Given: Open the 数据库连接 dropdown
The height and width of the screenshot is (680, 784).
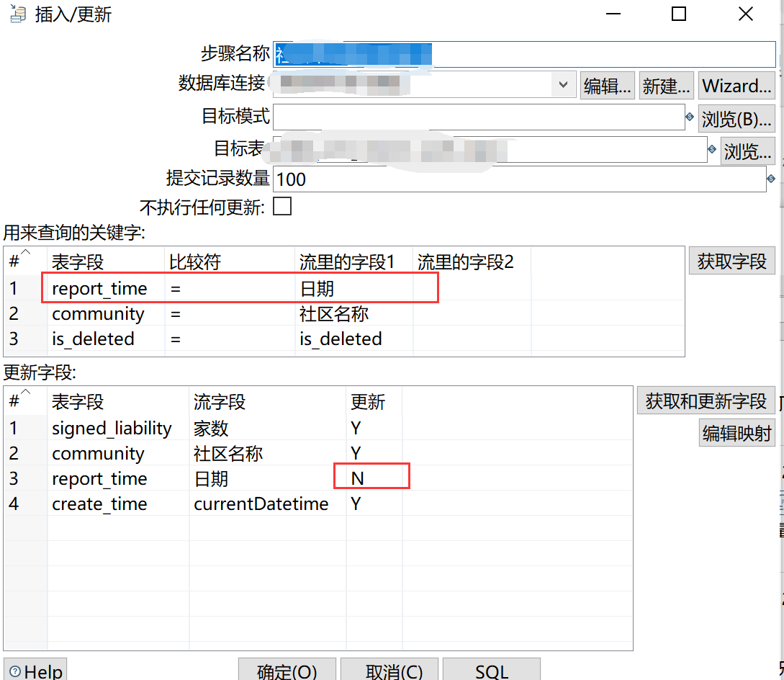Looking at the screenshot, I should 564,84.
